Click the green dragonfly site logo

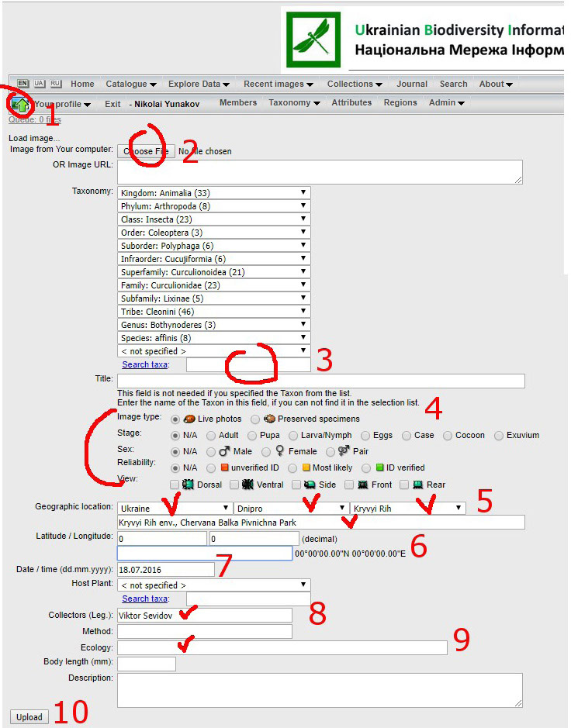pos(313,40)
